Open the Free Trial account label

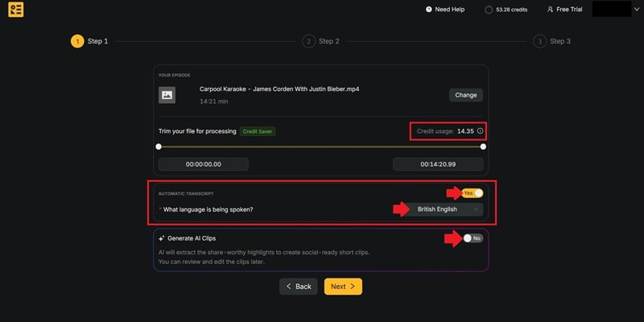point(569,9)
